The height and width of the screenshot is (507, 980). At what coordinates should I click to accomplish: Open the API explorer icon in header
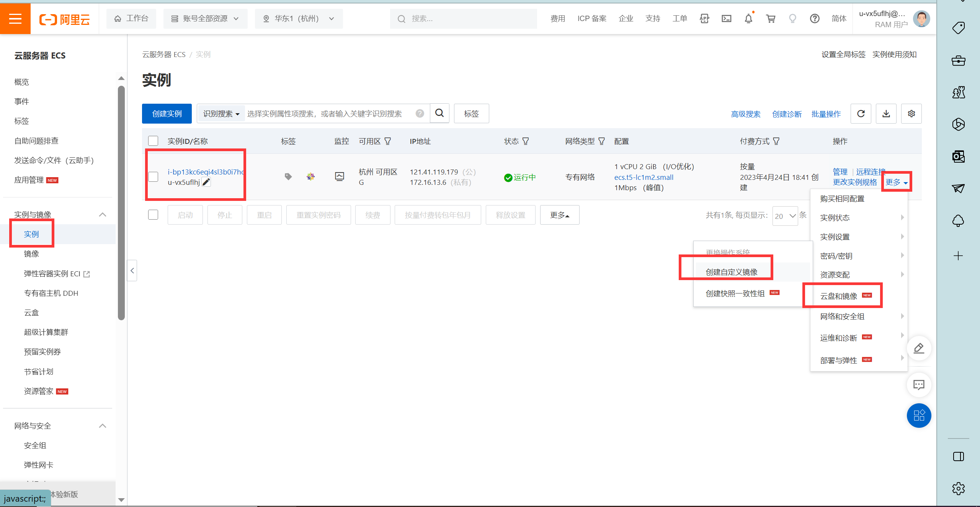point(704,18)
